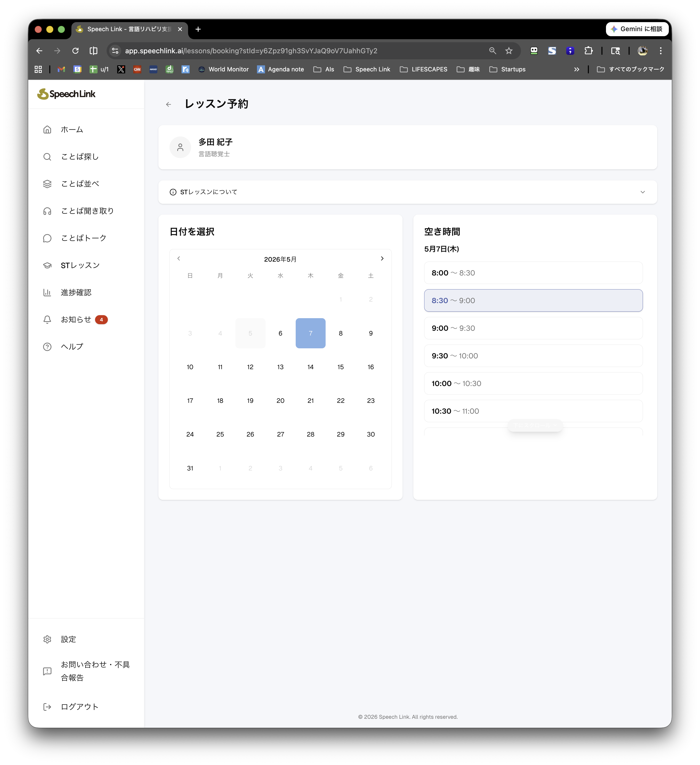
Task: Open the Chrome three-dot menu
Action: point(661,51)
